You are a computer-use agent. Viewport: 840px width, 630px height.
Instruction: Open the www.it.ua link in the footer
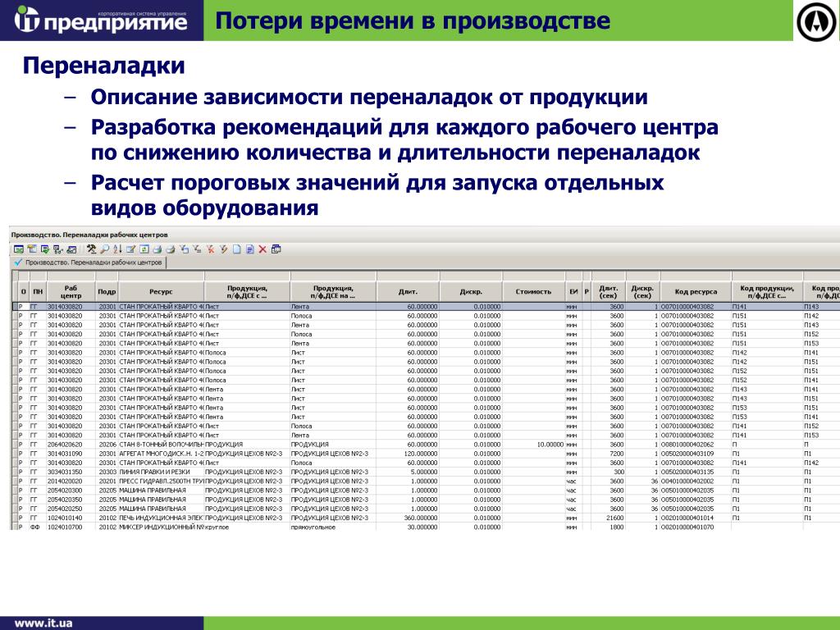coord(43,623)
